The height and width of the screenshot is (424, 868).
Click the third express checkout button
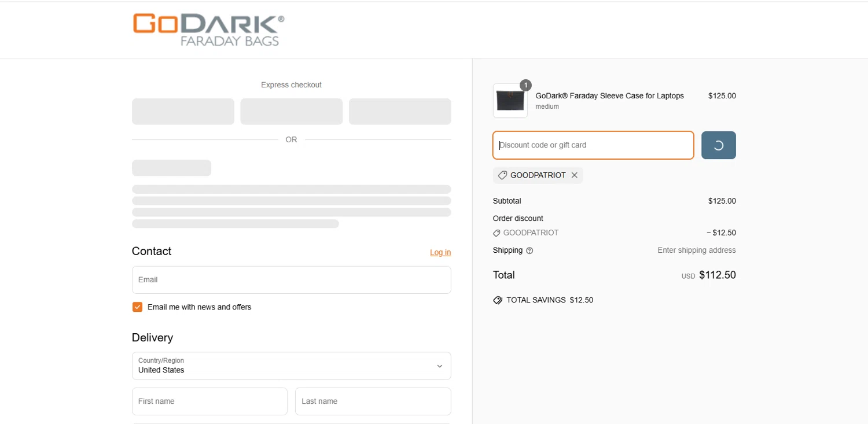[x=400, y=112]
